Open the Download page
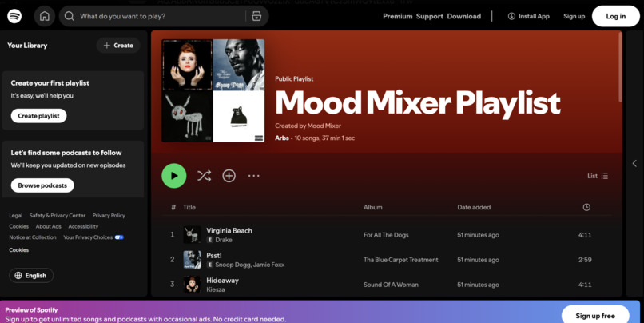 tap(463, 16)
